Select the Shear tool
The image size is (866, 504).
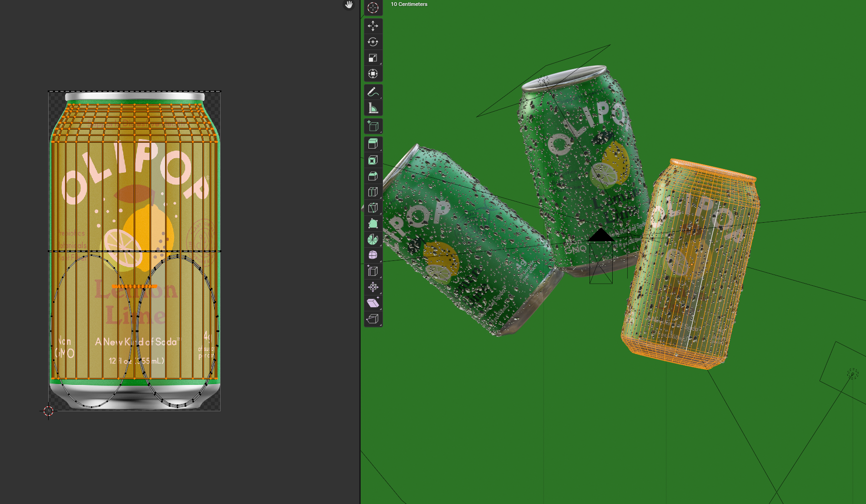coord(373,303)
